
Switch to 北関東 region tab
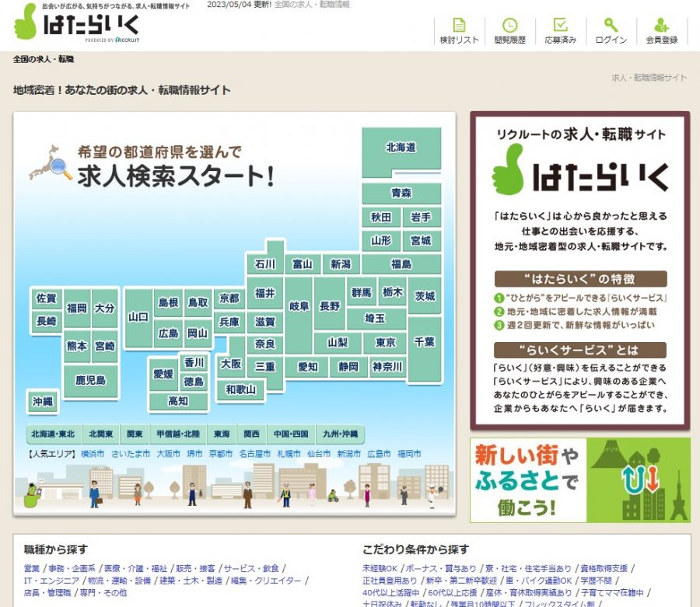(101, 434)
